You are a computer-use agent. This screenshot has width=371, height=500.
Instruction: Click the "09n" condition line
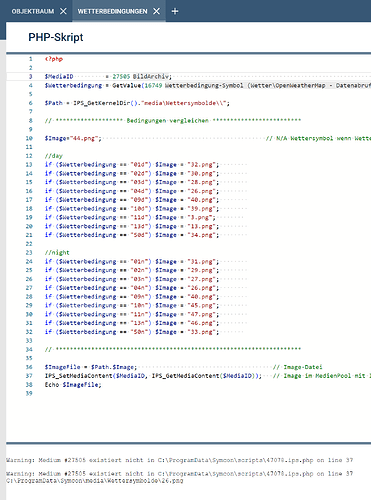[132, 297]
